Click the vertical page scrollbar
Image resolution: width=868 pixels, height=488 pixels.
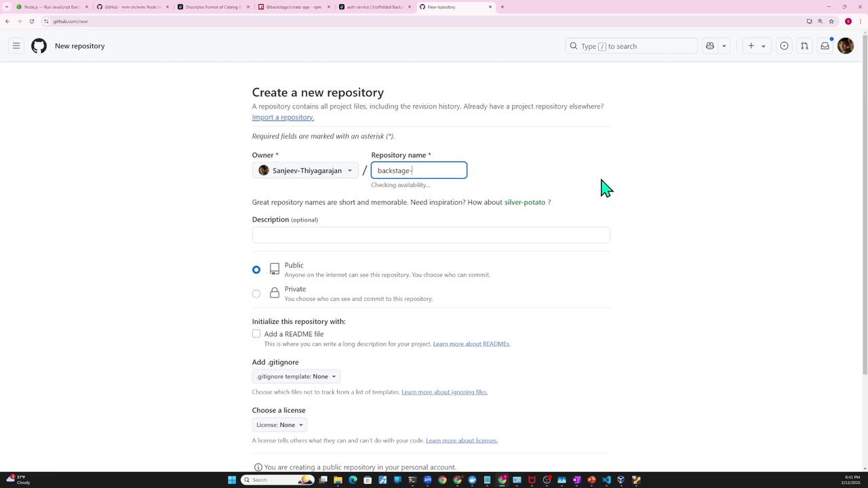point(865,203)
